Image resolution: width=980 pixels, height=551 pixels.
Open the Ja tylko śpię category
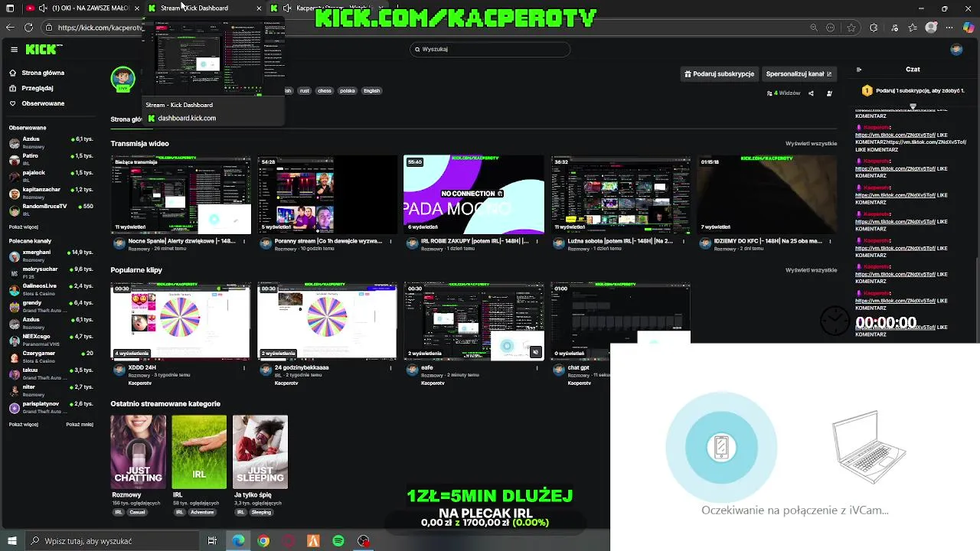click(x=260, y=452)
